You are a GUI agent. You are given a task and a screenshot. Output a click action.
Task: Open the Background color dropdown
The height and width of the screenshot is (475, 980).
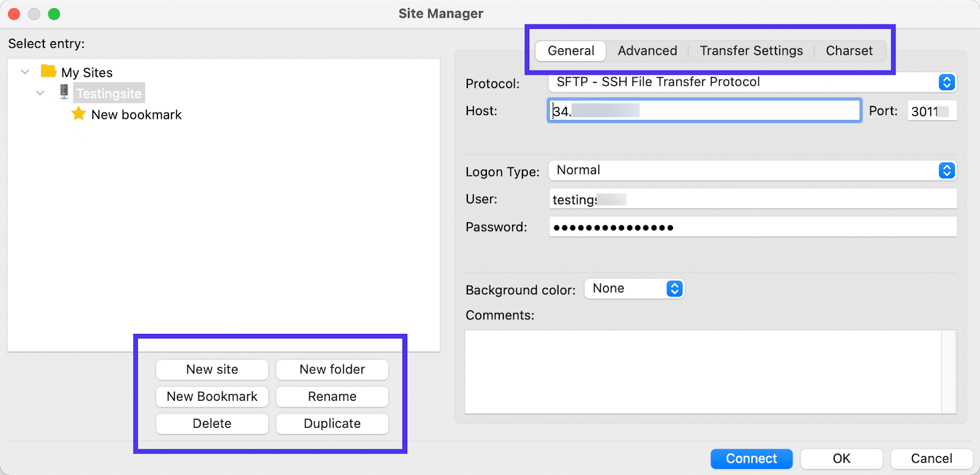tap(674, 289)
